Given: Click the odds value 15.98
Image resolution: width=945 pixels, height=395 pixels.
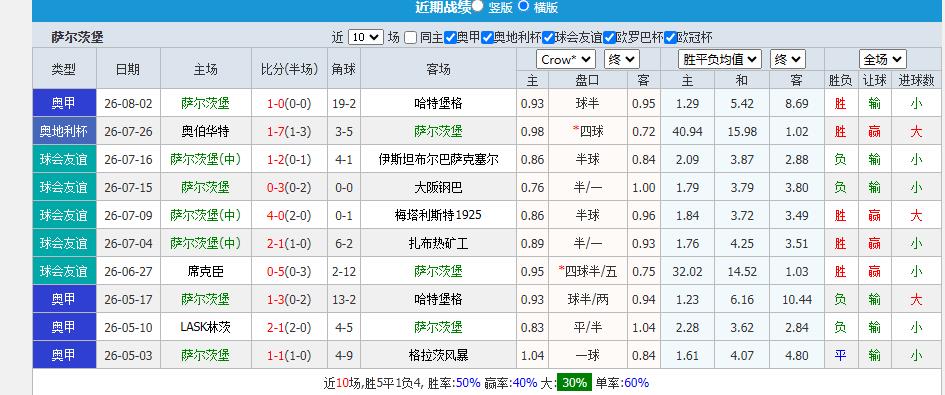Looking at the screenshot, I should coord(742,131).
